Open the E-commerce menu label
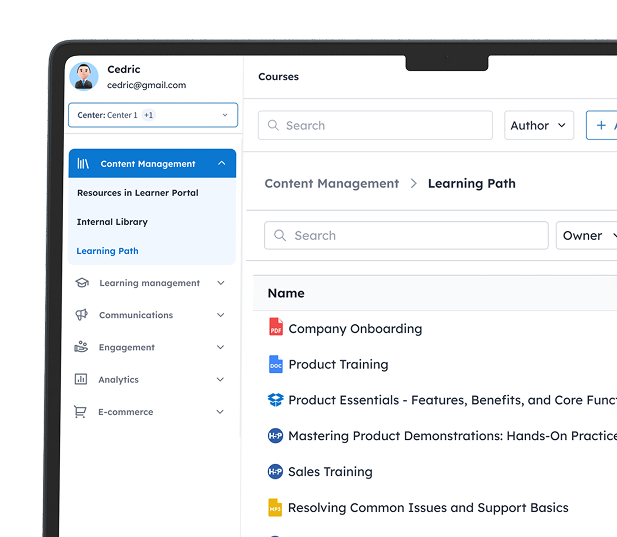The height and width of the screenshot is (537, 617). 126,412
